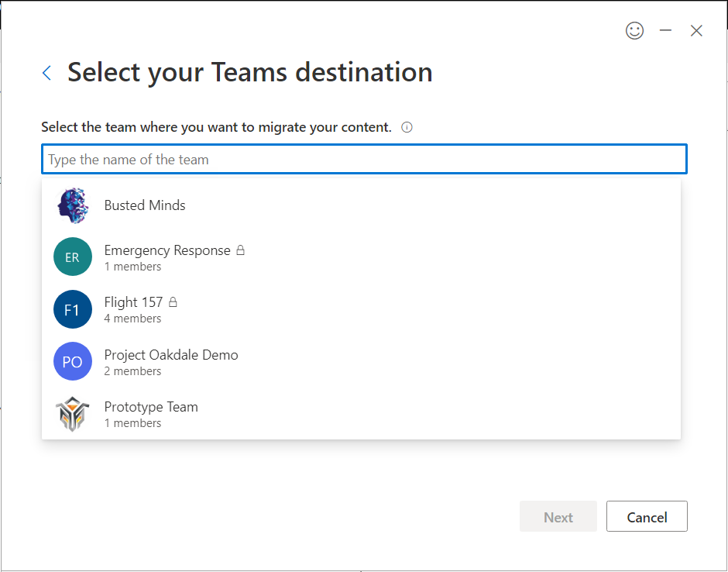Cancel the Teams destination selection
Image resolution: width=728 pixels, height=572 pixels.
coord(647,517)
